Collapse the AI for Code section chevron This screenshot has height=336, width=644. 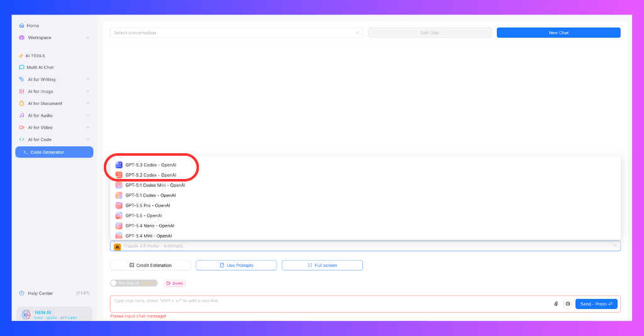87,139
